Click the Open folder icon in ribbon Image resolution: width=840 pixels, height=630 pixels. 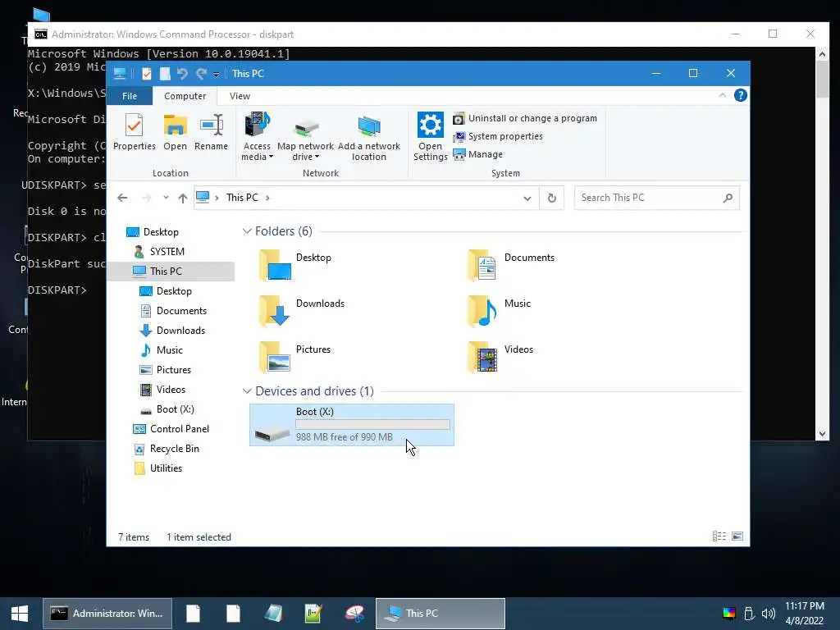[x=176, y=132]
